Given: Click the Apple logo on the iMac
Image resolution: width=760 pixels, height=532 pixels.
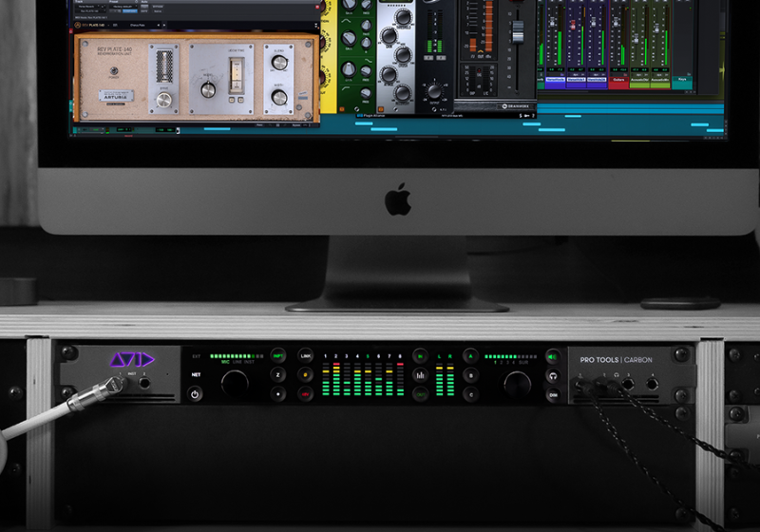Looking at the screenshot, I should [x=397, y=200].
